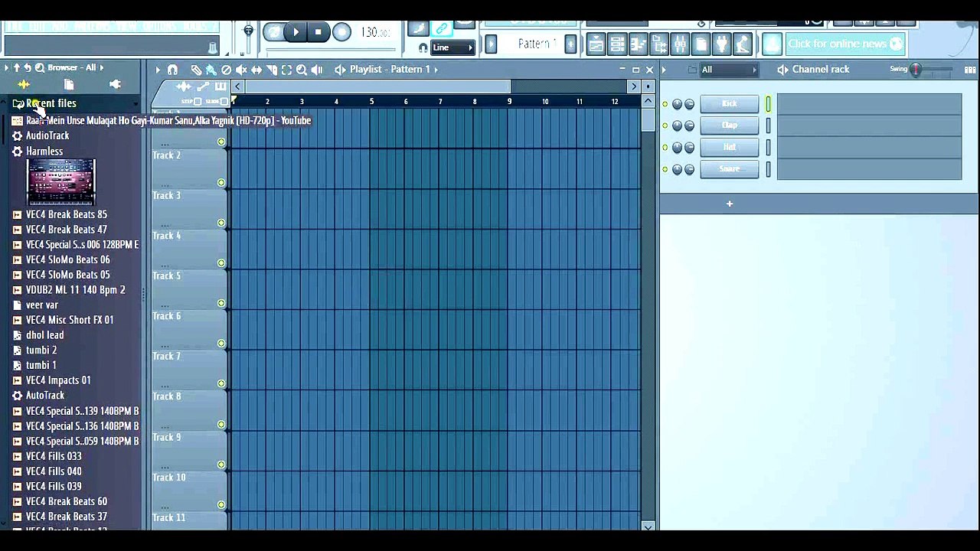
Task: Open the Pattern 1 selector
Action: pyautogui.click(x=536, y=44)
